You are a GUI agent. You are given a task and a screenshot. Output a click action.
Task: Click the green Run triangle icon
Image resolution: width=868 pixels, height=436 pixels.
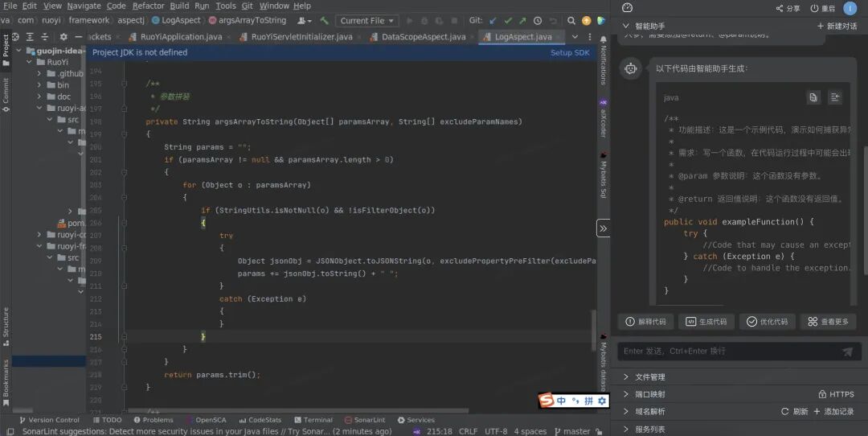pos(410,20)
